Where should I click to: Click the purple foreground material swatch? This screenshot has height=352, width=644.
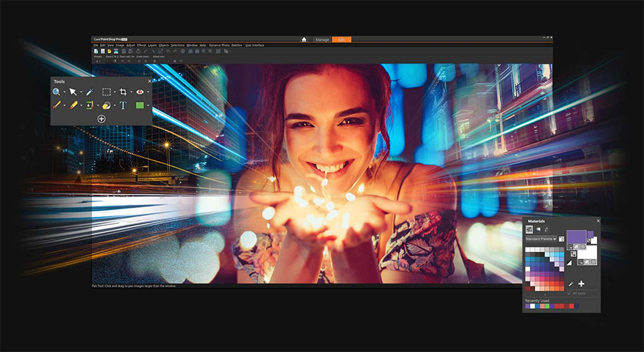point(576,237)
